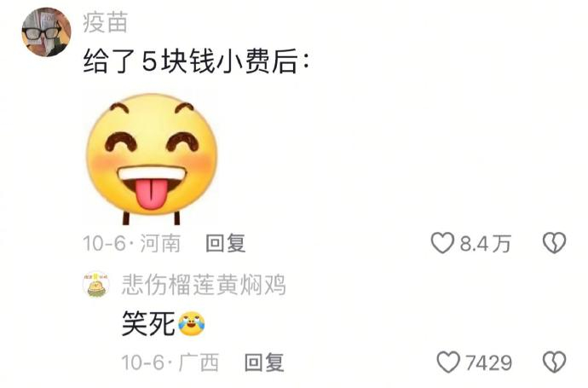Tap the crying-laughing emoji in the reply
588x388 pixels.
coord(192,323)
